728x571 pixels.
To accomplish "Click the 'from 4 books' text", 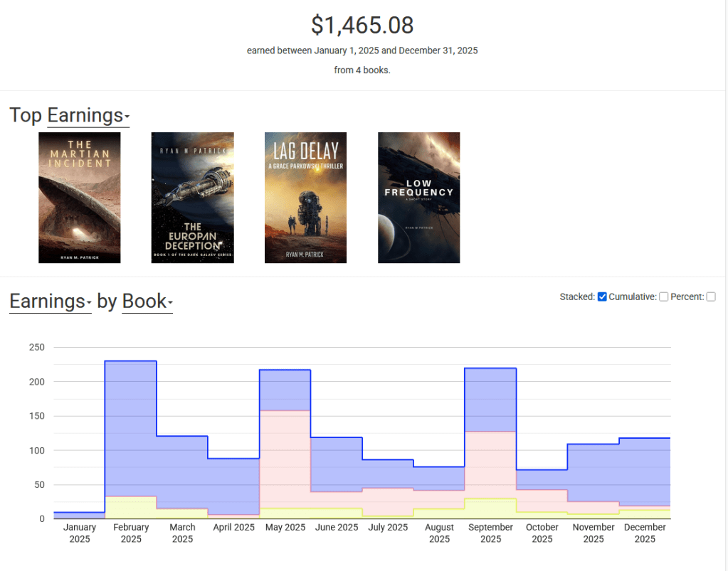I will click(x=362, y=70).
